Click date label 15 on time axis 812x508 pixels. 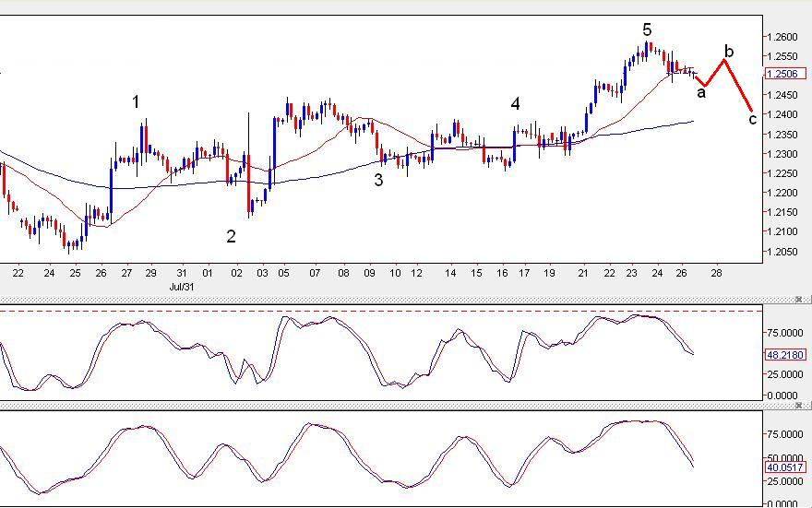[x=476, y=273]
